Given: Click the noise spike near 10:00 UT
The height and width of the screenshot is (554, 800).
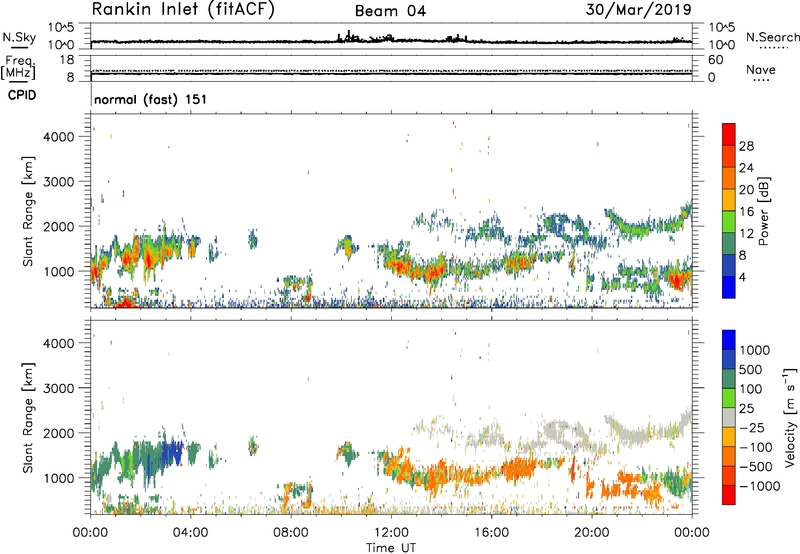Looking at the screenshot, I should (348, 36).
